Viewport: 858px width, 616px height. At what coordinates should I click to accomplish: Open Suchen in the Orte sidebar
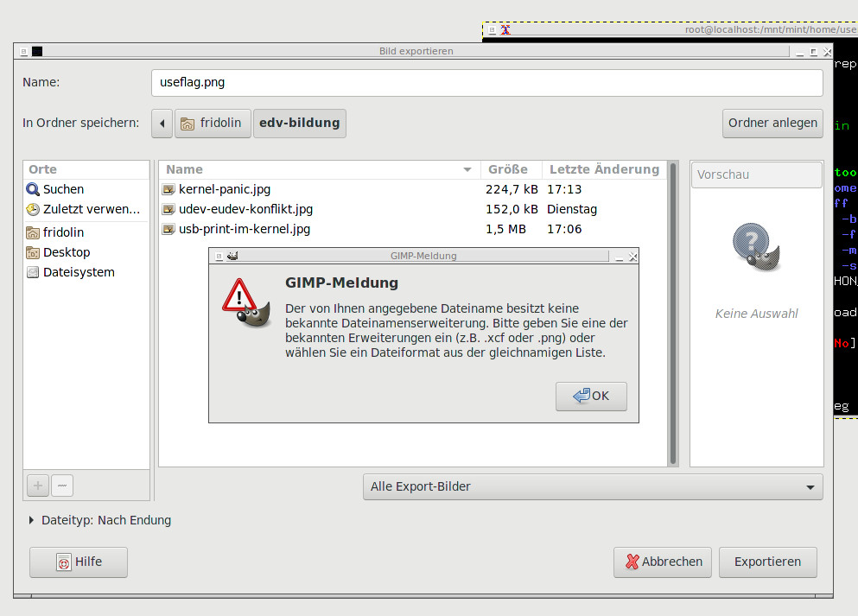pyautogui.click(x=86, y=189)
